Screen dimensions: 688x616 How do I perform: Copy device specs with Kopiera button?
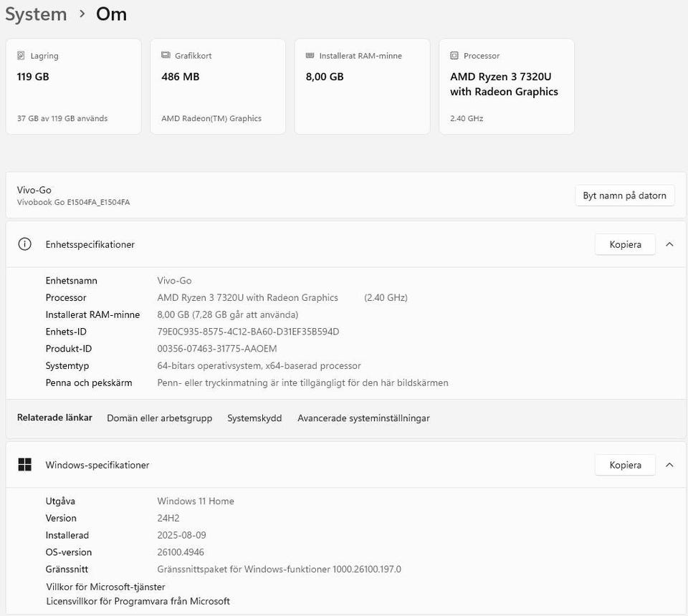click(x=625, y=244)
